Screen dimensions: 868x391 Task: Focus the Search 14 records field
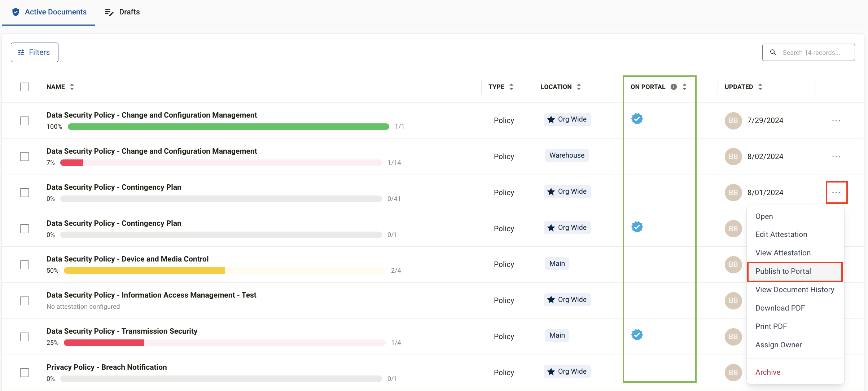pyautogui.click(x=811, y=52)
